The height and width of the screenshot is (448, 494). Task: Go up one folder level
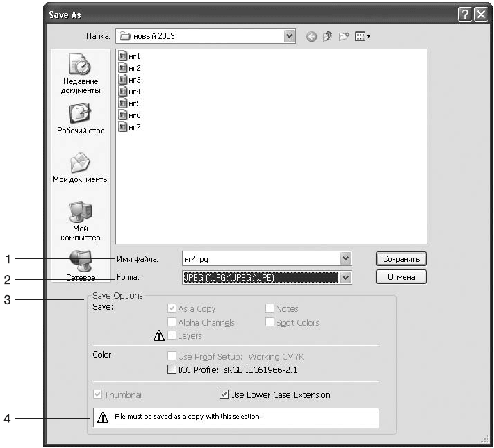(328, 36)
